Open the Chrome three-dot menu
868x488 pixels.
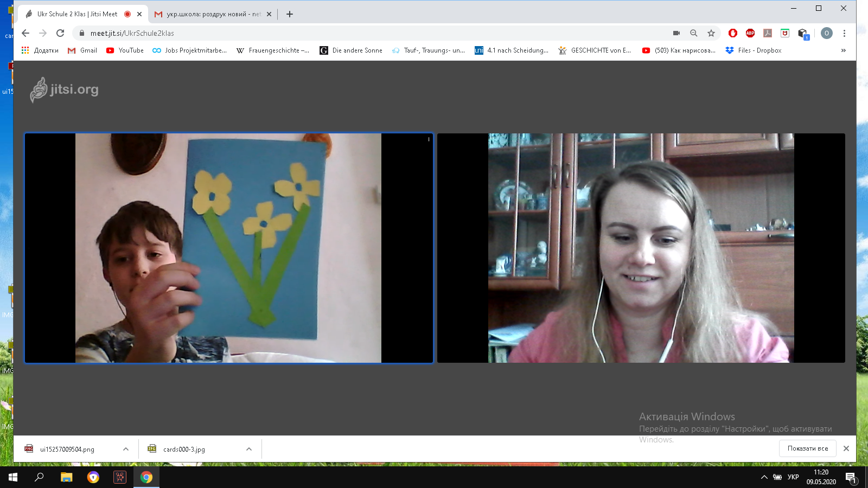[844, 33]
